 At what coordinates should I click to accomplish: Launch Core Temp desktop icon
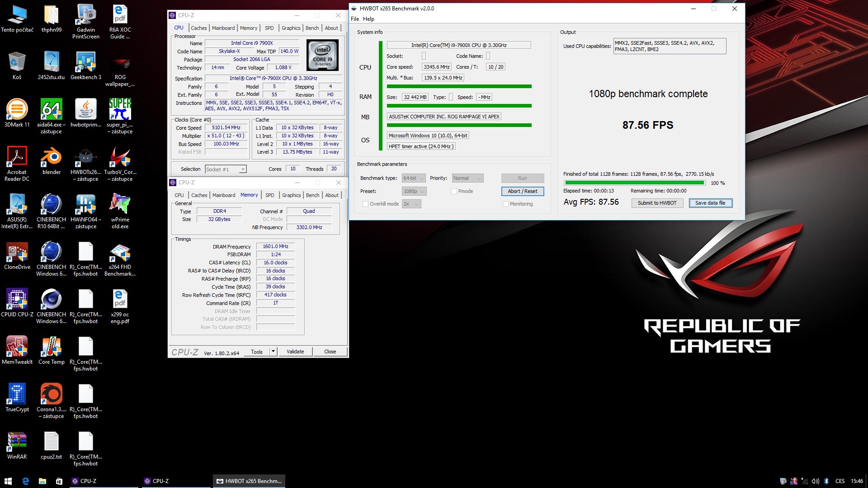coord(52,350)
